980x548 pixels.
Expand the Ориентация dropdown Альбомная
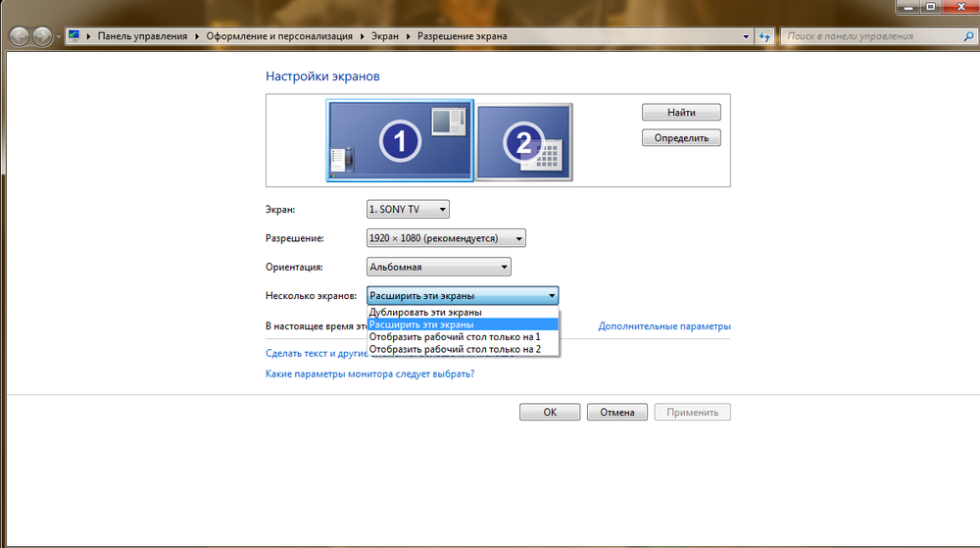[x=438, y=267]
